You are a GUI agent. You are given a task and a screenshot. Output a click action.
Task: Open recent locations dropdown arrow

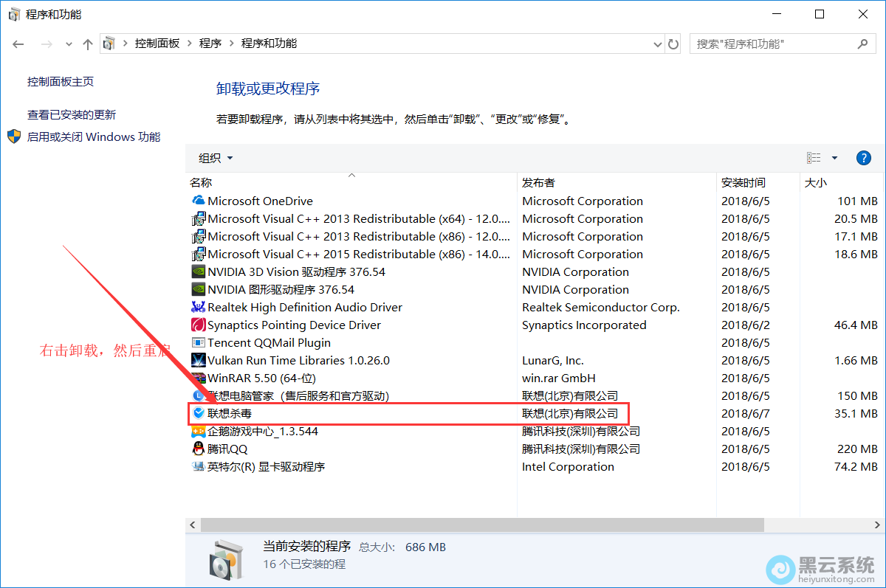69,44
